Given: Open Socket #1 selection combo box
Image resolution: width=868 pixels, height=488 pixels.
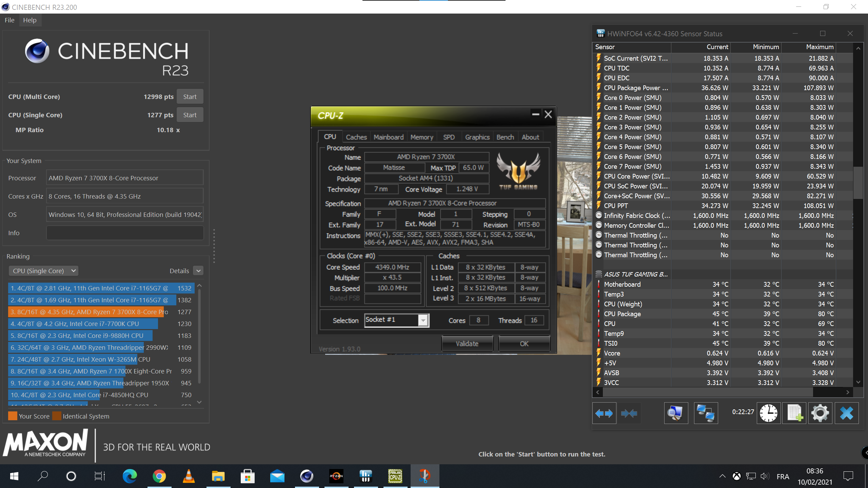Looking at the screenshot, I should pyautogui.click(x=396, y=320).
